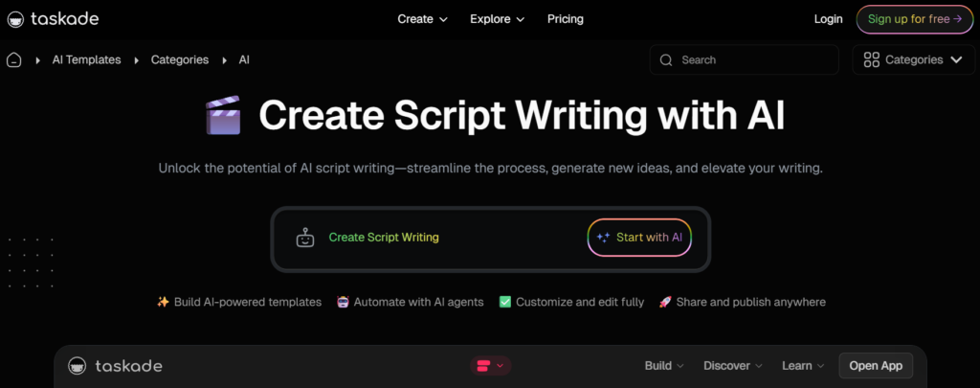Click the Taskade logo in embedded app bar
This screenshot has height=388, width=980.
pos(115,366)
